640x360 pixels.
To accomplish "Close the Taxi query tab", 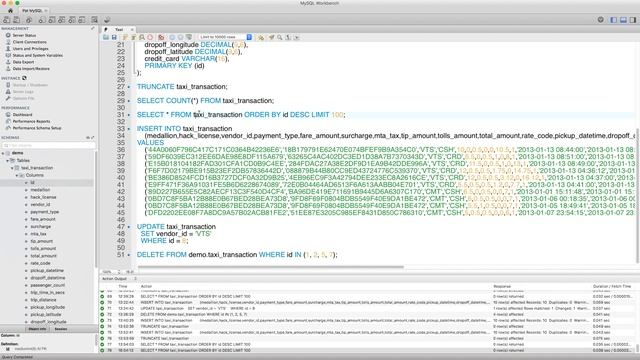I will click(x=132, y=29).
